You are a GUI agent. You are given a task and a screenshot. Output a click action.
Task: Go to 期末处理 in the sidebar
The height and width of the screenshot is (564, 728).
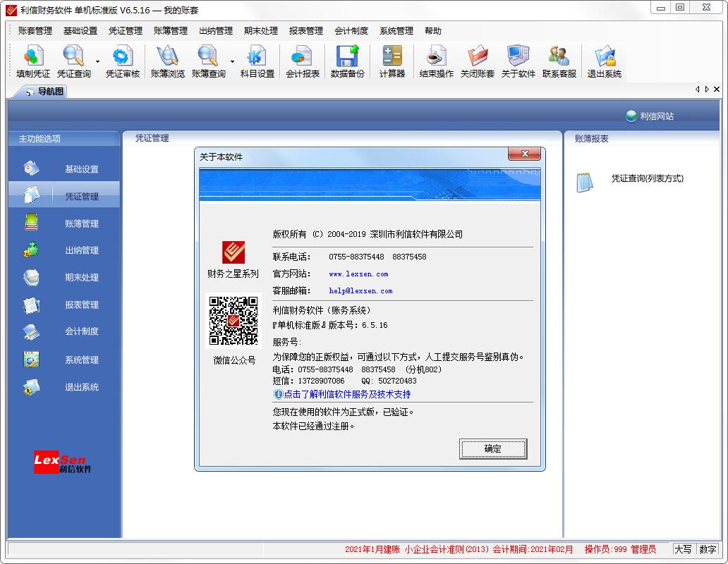pos(64,277)
